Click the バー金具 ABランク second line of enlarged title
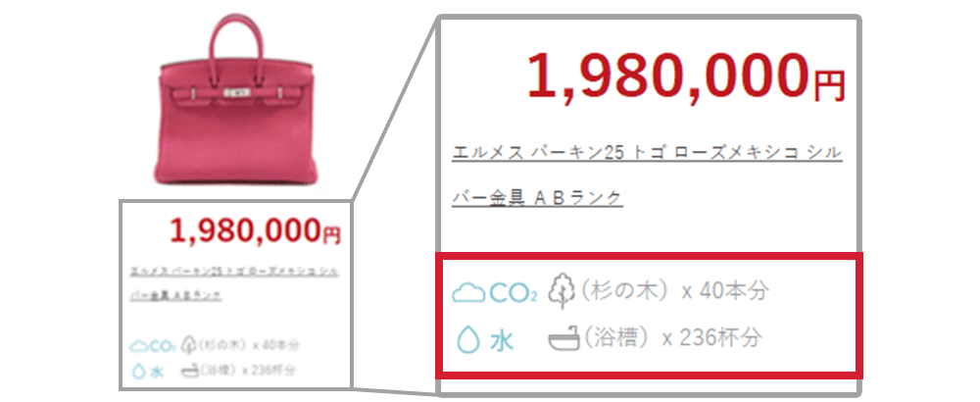 (x=537, y=197)
